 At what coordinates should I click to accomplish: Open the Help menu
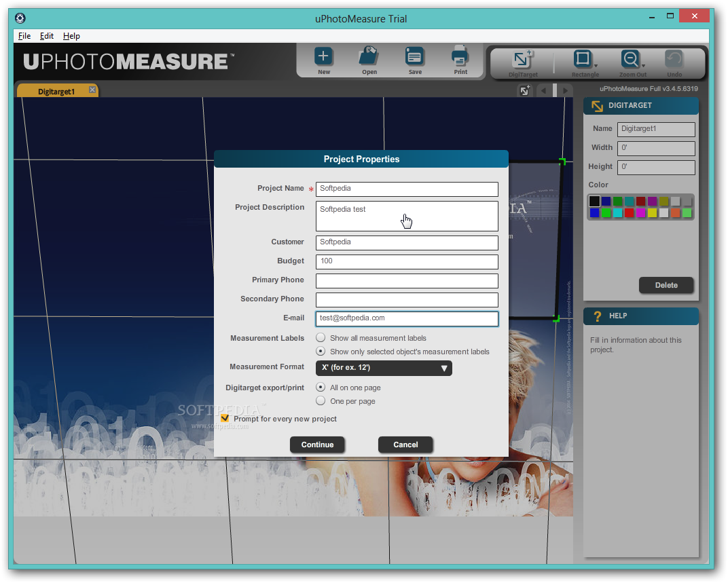71,36
